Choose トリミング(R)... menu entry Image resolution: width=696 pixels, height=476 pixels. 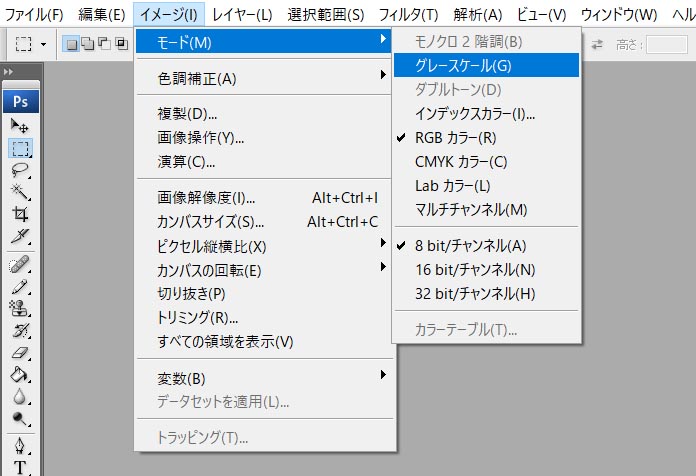[263, 317]
